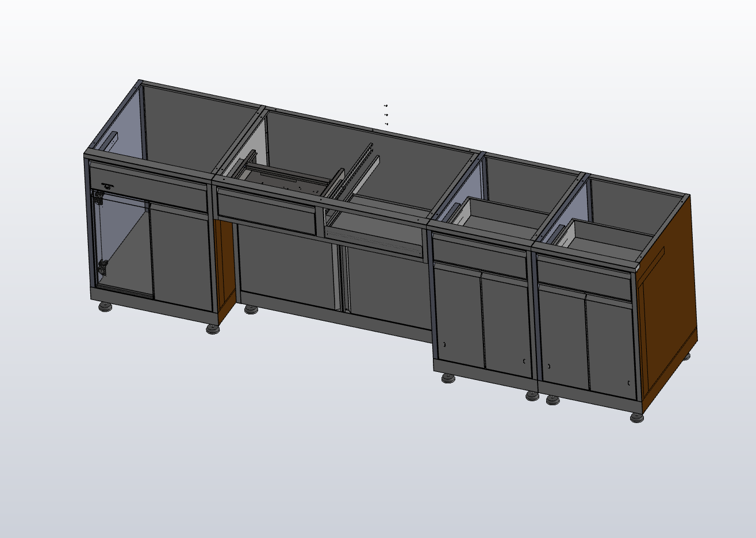Screen dimensions: 756x538
Task: Select the wide middle cabinet's right door
Action: click(389, 287)
